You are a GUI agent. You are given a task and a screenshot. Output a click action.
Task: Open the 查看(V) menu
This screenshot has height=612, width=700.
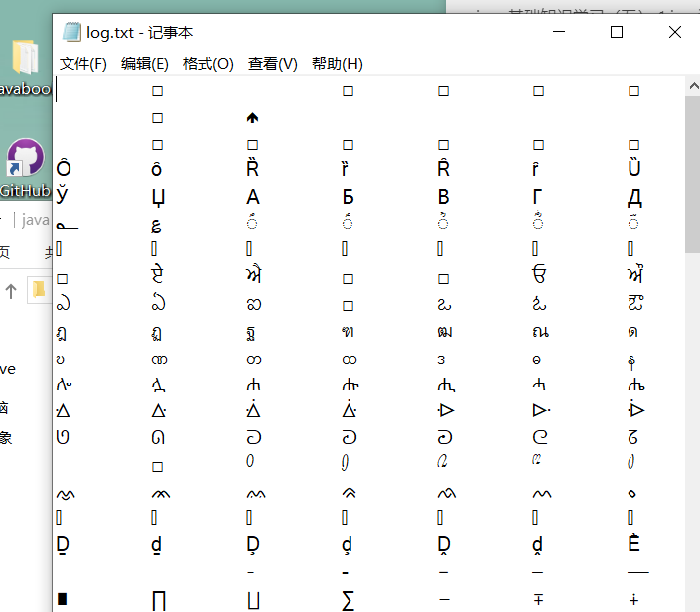(x=273, y=64)
